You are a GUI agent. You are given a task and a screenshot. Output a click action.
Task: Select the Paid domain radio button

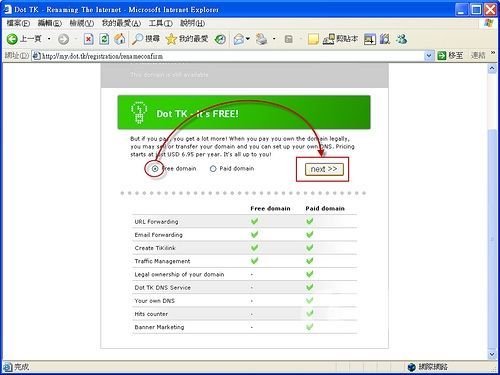coord(213,169)
